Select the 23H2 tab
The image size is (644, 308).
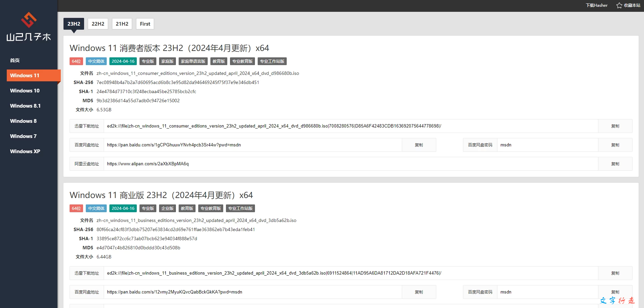[x=74, y=24]
